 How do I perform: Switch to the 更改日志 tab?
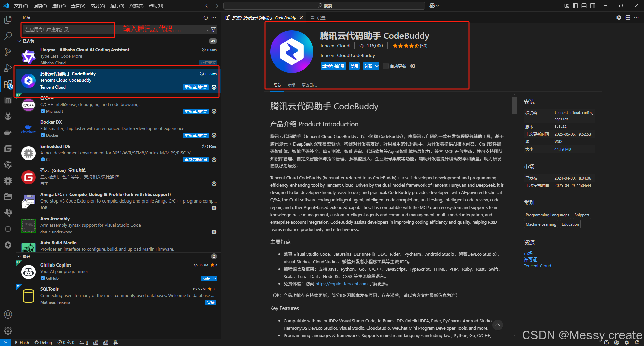[x=309, y=85]
